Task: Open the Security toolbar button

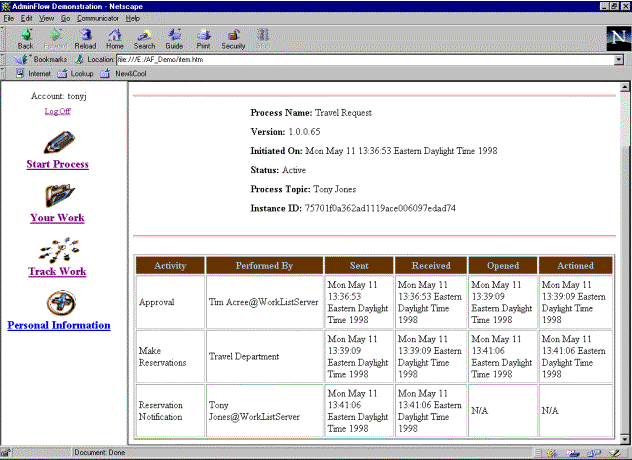Action: click(233, 38)
